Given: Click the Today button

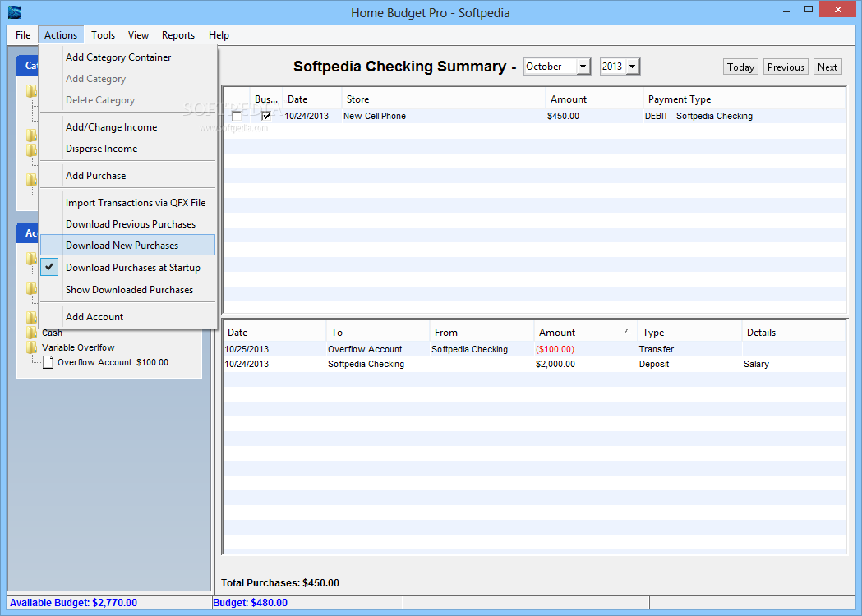Looking at the screenshot, I should pos(740,67).
